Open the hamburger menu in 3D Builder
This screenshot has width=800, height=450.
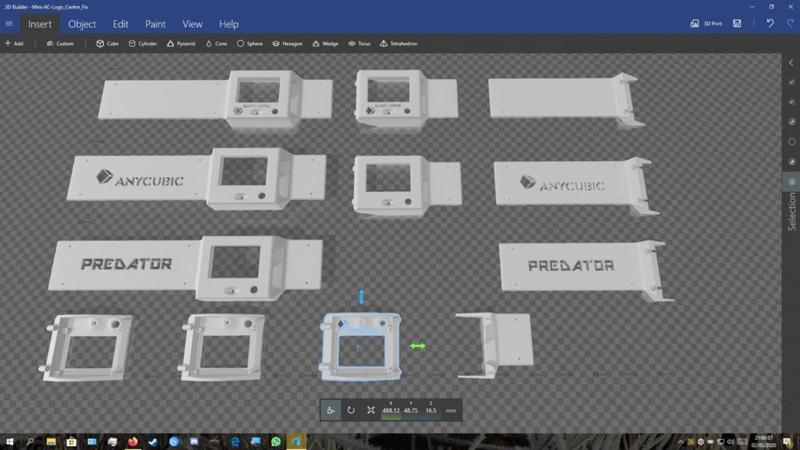click(x=9, y=24)
